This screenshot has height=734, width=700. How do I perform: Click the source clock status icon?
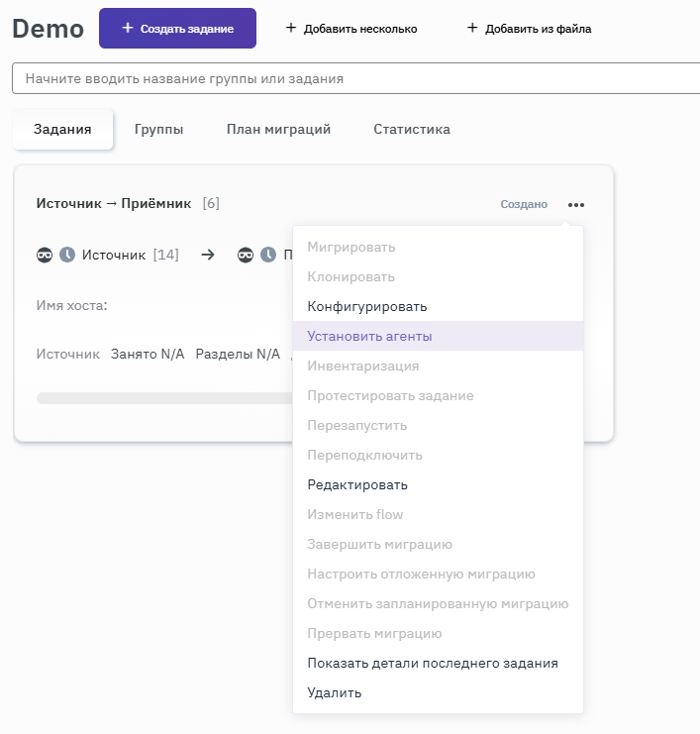[67, 255]
